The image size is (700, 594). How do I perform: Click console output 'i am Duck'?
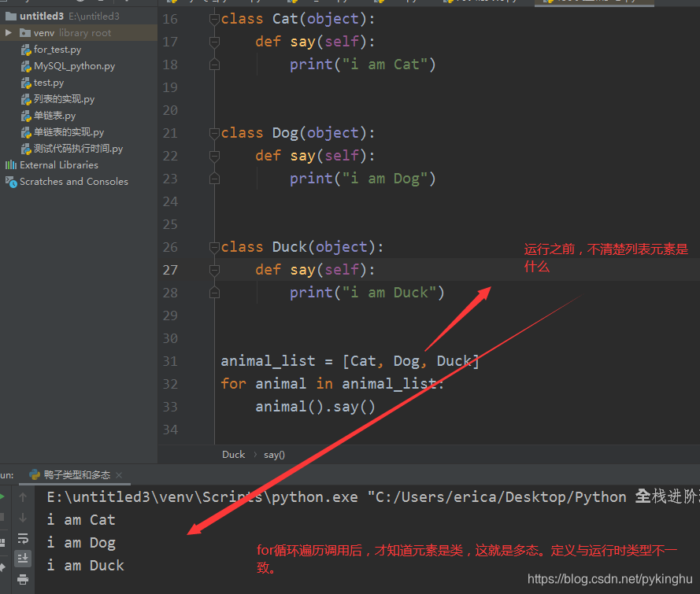[x=86, y=566]
